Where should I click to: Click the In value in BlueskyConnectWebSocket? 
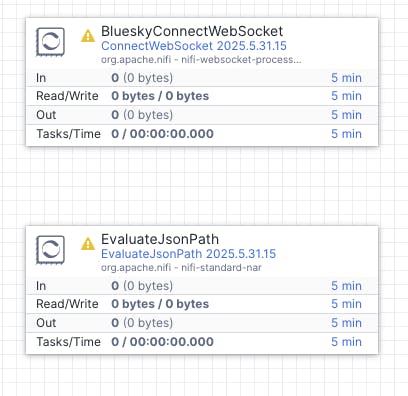142,78
